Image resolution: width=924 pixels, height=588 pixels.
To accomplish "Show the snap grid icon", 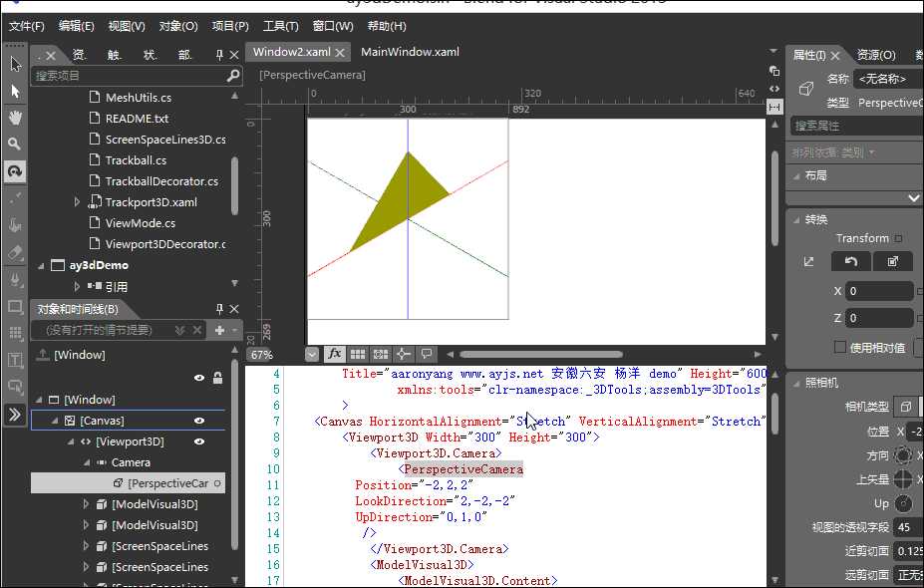I will tap(358, 354).
